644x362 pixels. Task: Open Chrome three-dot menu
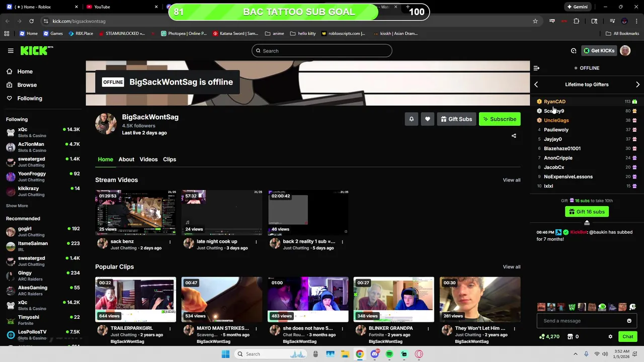pos(637,21)
